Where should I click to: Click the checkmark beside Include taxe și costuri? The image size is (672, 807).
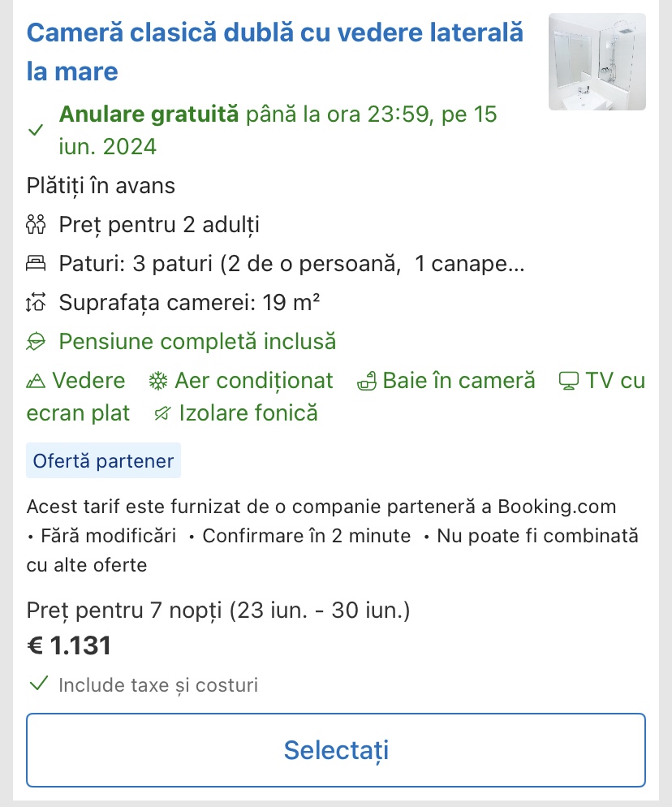(x=37, y=684)
